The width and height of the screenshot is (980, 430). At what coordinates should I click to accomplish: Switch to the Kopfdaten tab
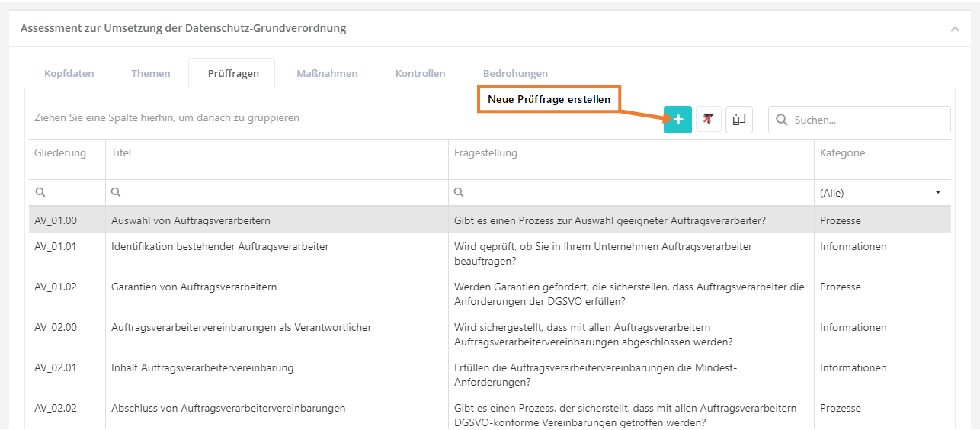[x=69, y=74]
